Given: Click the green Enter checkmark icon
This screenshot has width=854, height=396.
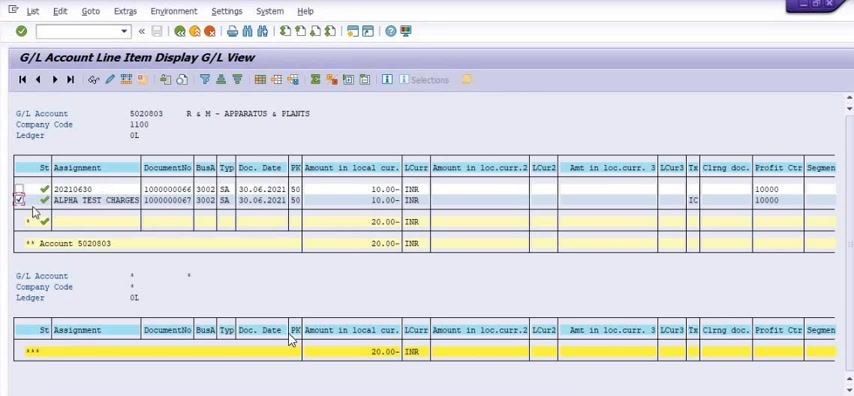Looking at the screenshot, I should 21,32.
